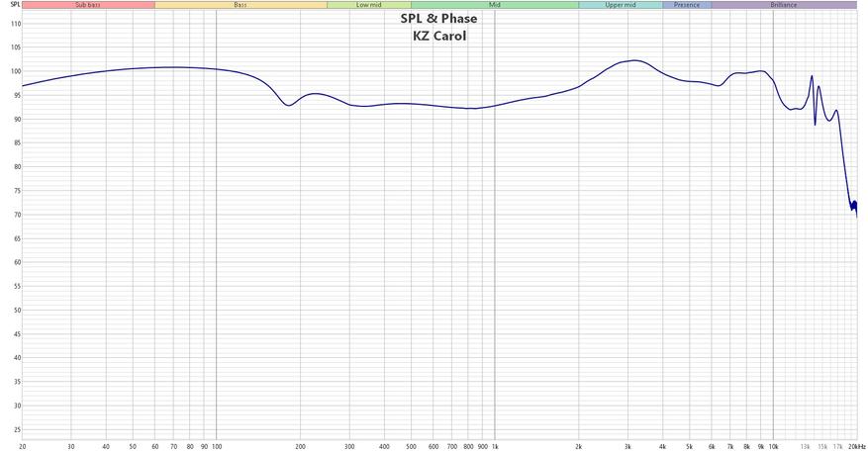868x453 pixels.
Task: Click the SPL & Phase chart title
Action: 439,18
